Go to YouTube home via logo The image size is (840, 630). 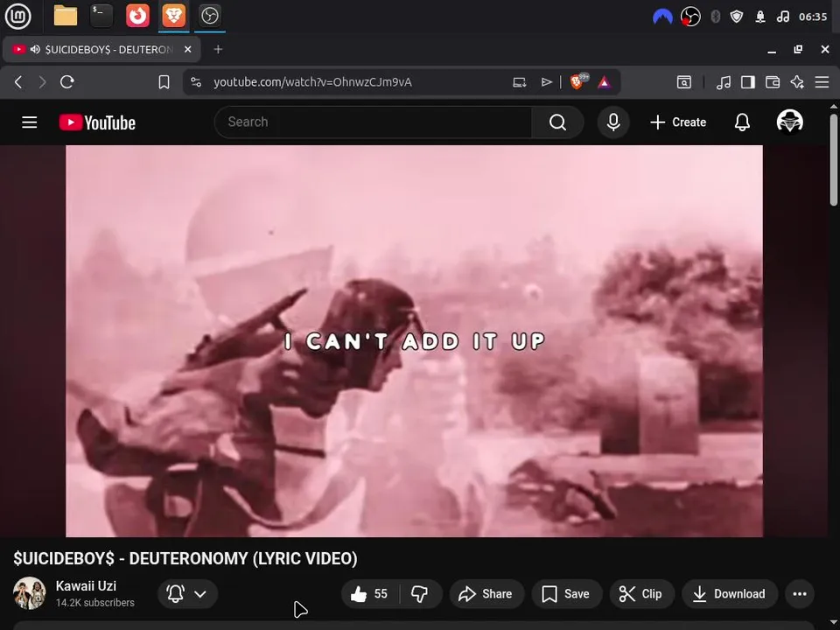(x=97, y=122)
